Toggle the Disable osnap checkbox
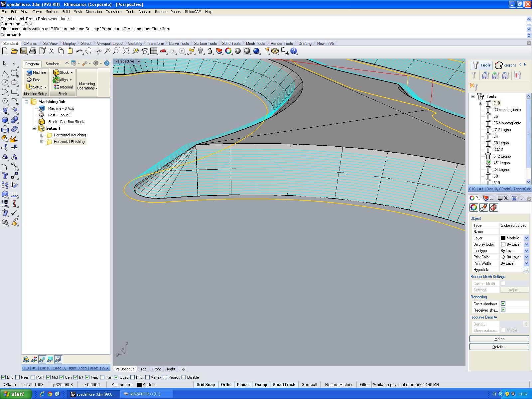The width and height of the screenshot is (532, 399). tap(184, 377)
